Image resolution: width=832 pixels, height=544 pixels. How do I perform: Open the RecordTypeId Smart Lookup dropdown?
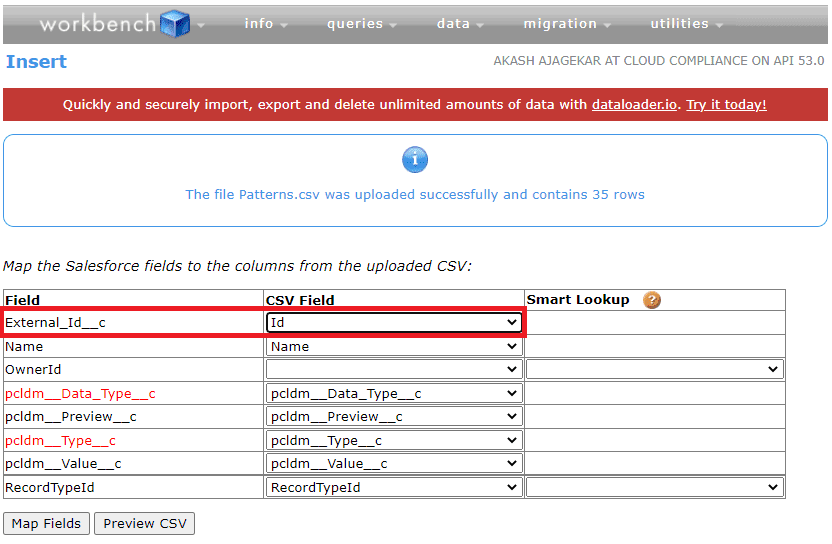point(654,487)
